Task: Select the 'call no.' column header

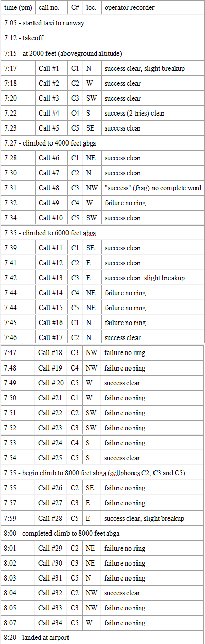Action: pyautogui.click(x=51, y=8)
